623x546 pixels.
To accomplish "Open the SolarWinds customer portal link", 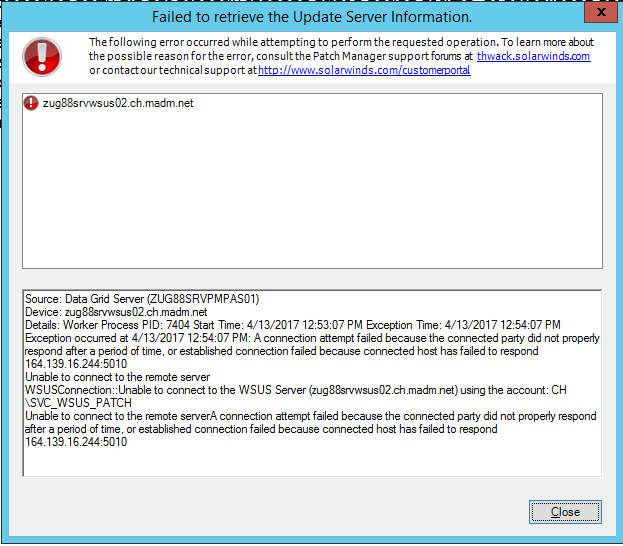I will point(364,70).
